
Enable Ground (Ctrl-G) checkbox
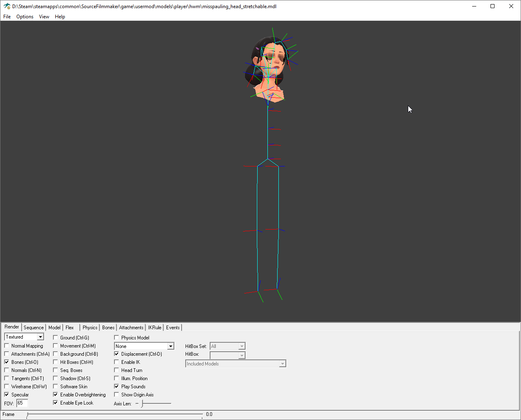[55, 338]
